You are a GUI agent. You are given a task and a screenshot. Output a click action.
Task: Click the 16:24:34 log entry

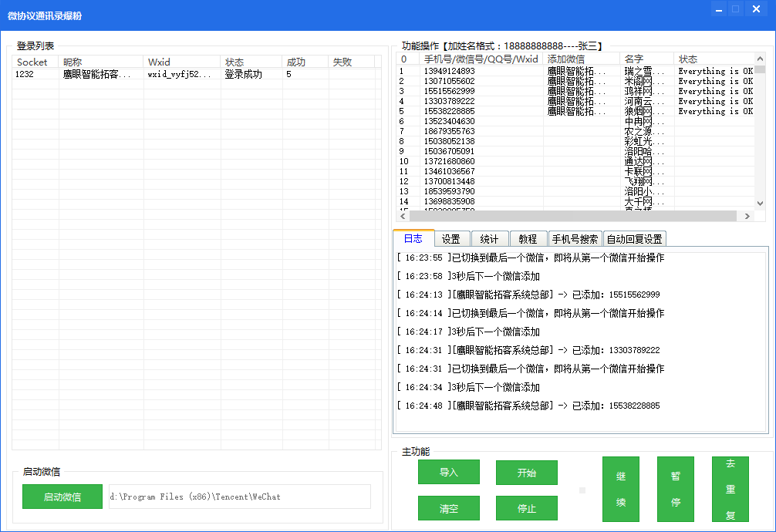tap(468, 387)
